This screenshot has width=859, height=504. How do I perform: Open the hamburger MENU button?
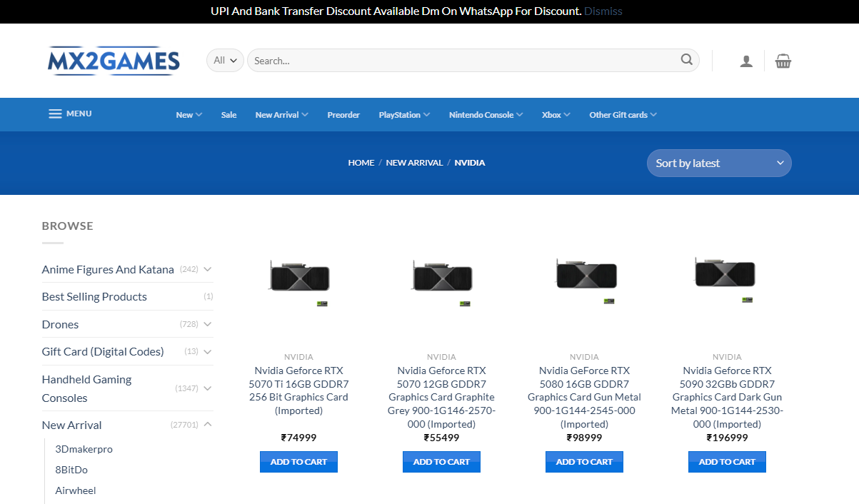pyautogui.click(x=70, y=114)
